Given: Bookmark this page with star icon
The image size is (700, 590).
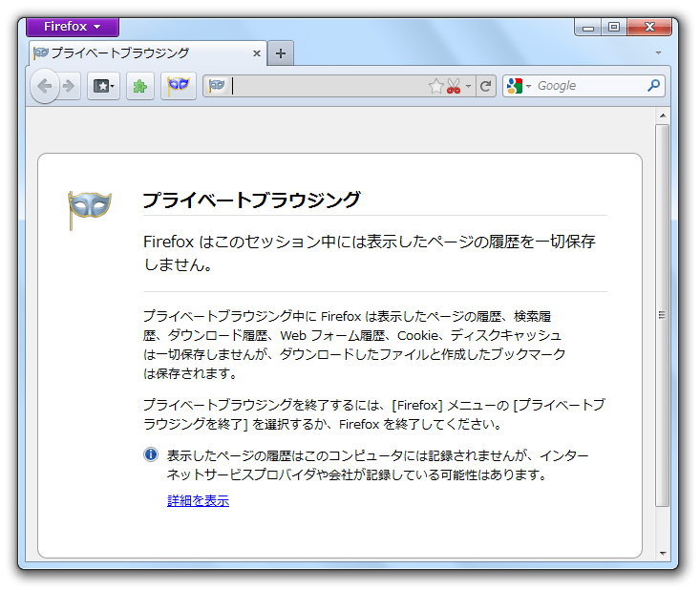Looking at the screenshot, I should (435, 86).
